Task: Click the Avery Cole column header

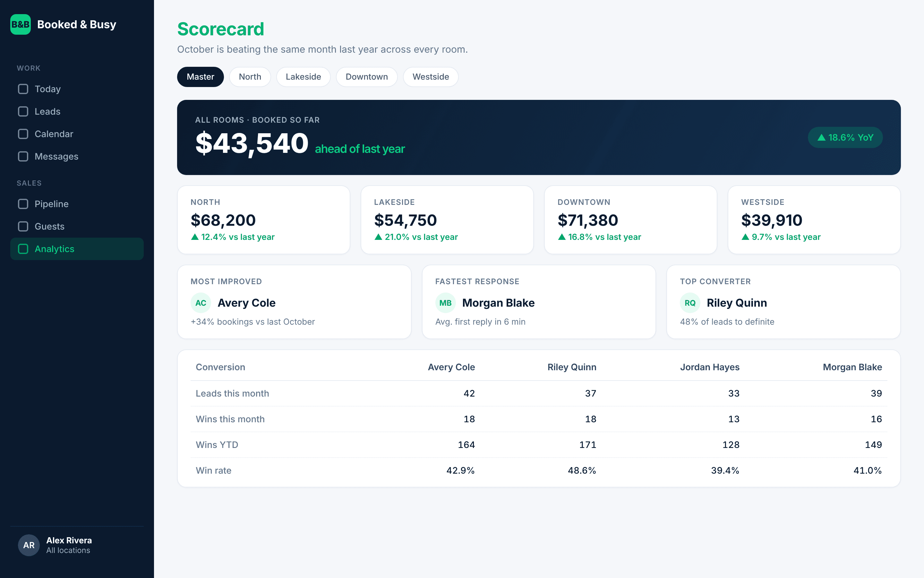Action: [x=451, y=367]
